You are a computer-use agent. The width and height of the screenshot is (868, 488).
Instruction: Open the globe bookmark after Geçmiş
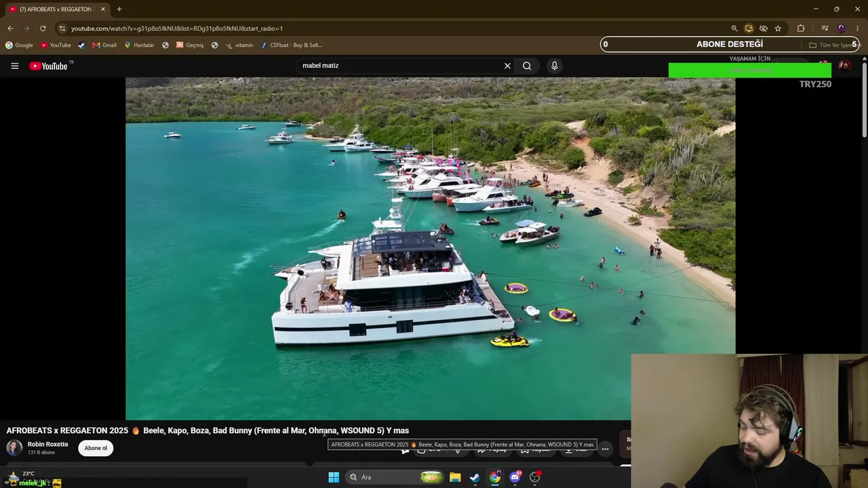click(x=214, y=45)
